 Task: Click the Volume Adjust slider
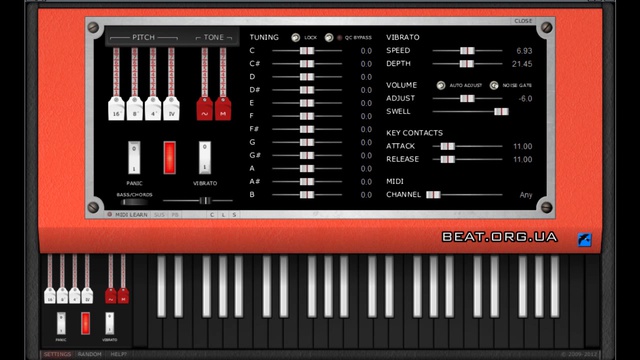point(467,98)
